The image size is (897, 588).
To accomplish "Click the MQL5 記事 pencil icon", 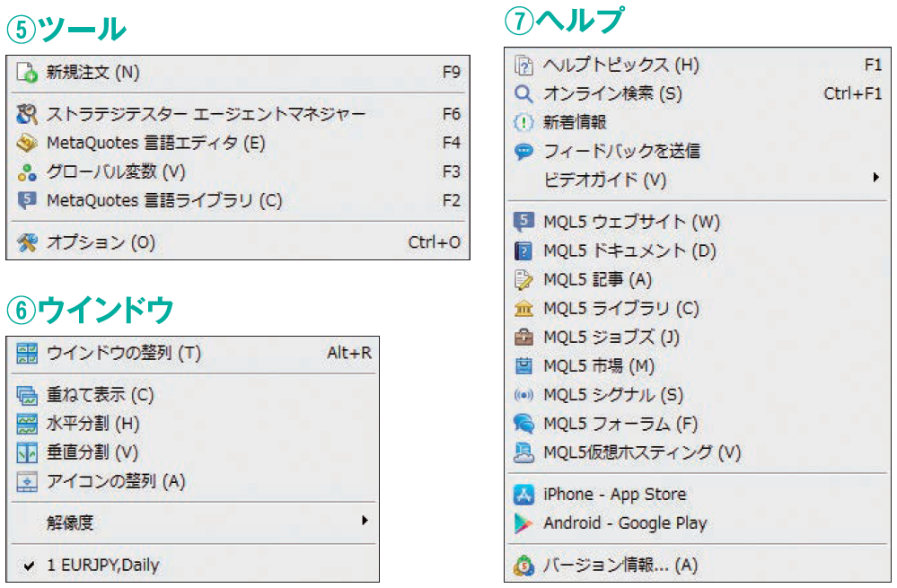I will pos(523,280).
